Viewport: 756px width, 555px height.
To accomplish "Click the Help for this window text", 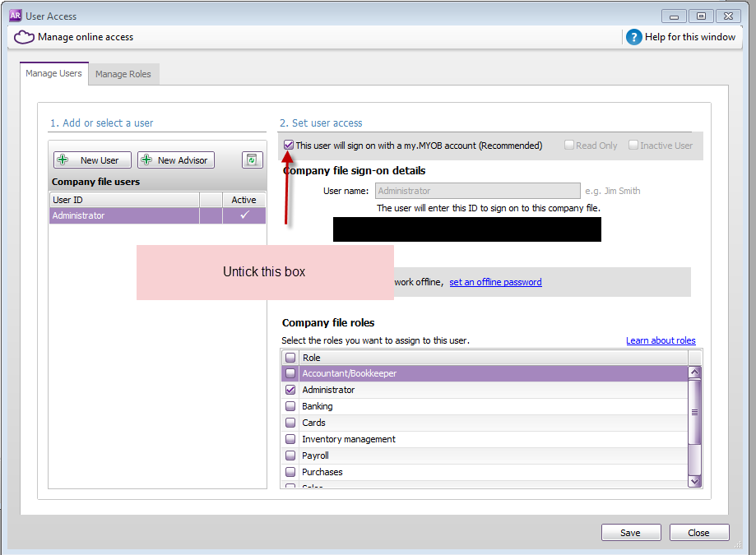I will 690,37.
